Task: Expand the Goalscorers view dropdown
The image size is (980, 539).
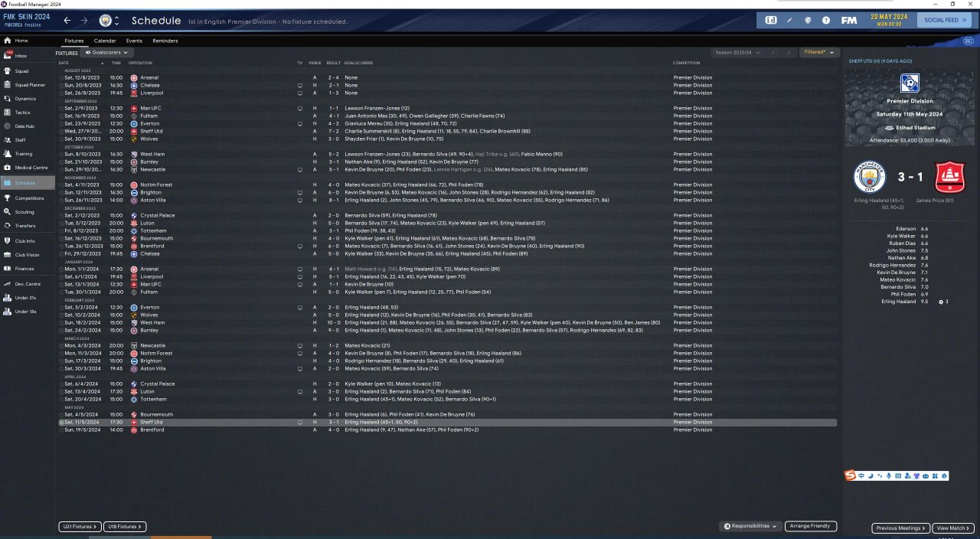Action: coord(108,53)
